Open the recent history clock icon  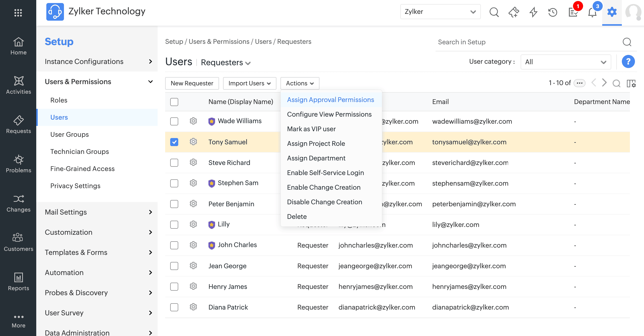point(553,12)
